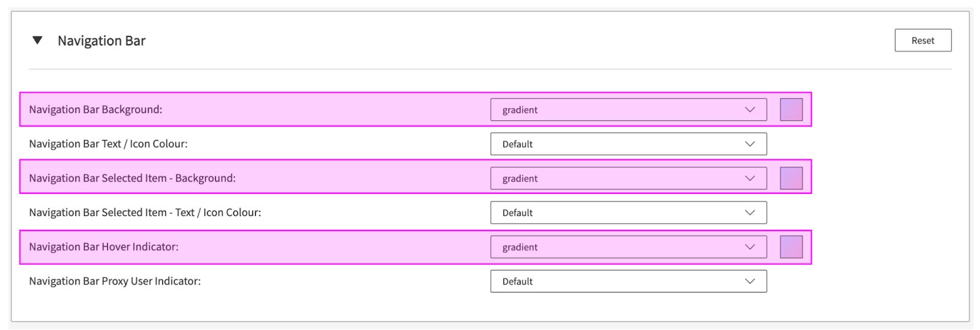Click chevron arrow in Hover Indicator dropdown
The image size is (980, 330).
point(750,247)
